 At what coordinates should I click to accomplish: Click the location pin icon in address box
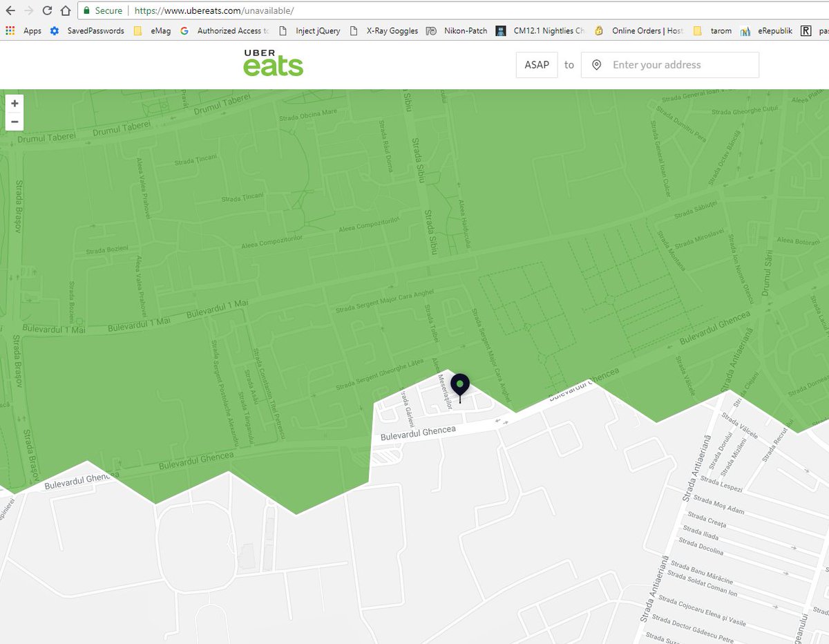tap(596, 65)
